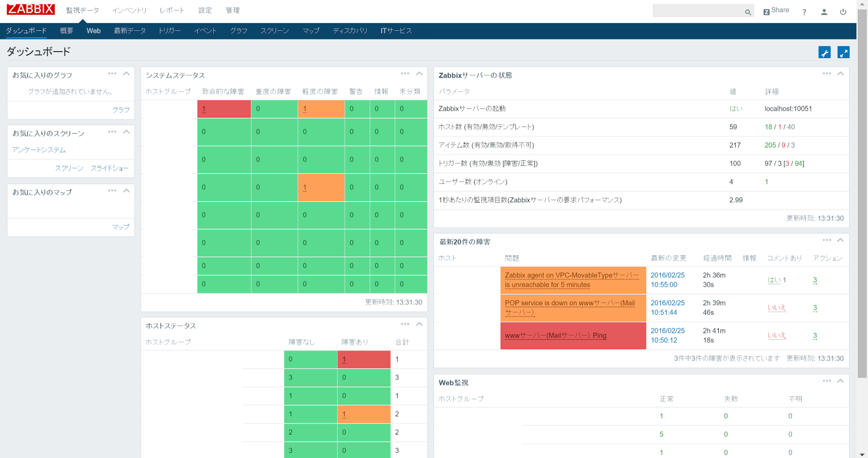Open the 設定 top menu
This screenshot has height=458, width=868.
point(205,10)
